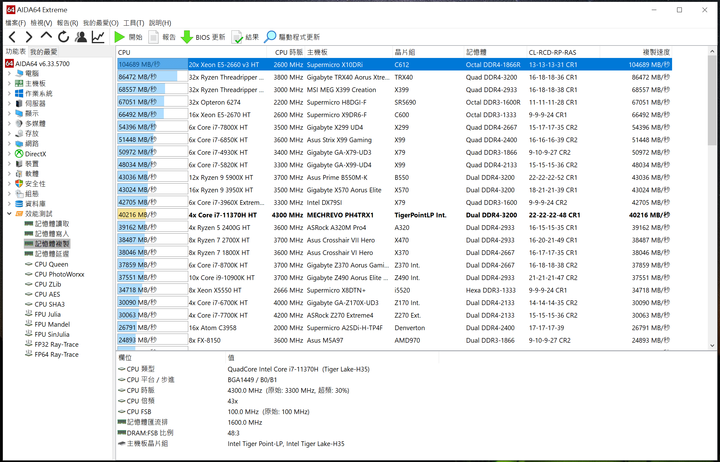Select the 網路 network icon item

point(19,144)
